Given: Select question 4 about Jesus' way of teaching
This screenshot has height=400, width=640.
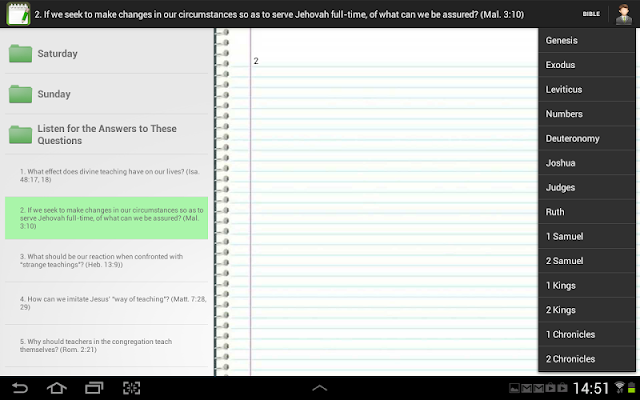Looking at the screenshot, I should click(107, 303).
